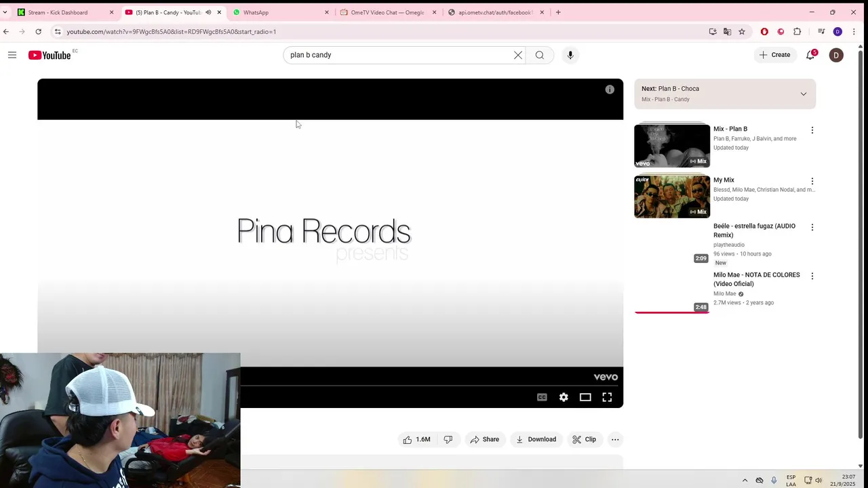Show hidden system tray icons
The width and height of the screenshot is (868, 488).
[x=745, y=481]
